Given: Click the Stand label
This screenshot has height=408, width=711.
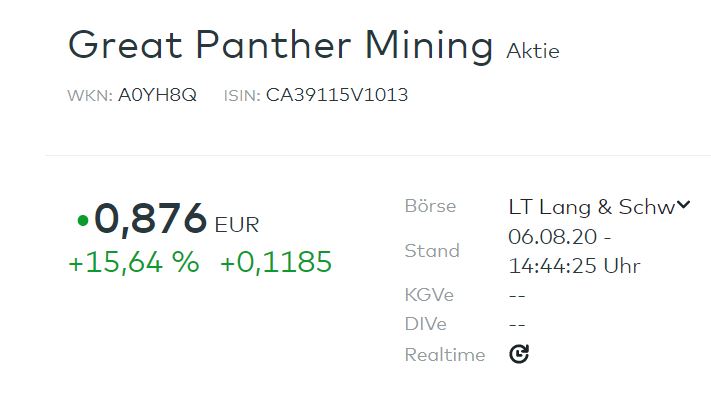Looking at the screenshot, I should coord(432,251).
